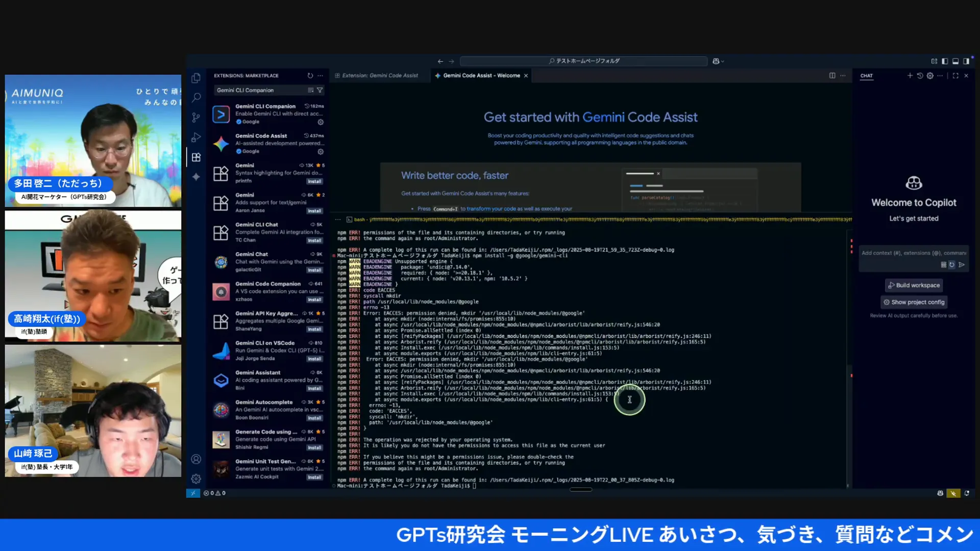Close the Gemini Code Assist Welcome tab
This screenshot has height=551, width=980.
pos(526,76)
